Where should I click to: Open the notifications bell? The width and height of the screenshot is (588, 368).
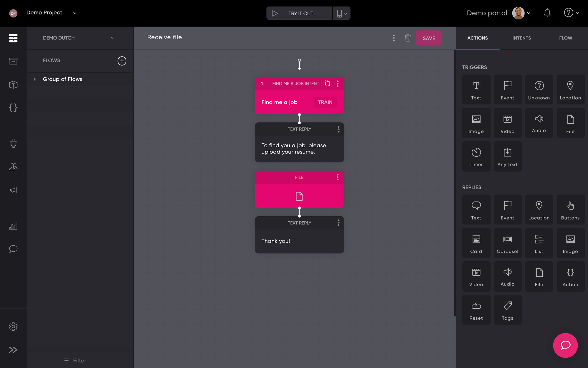click(x=547, y=13)
